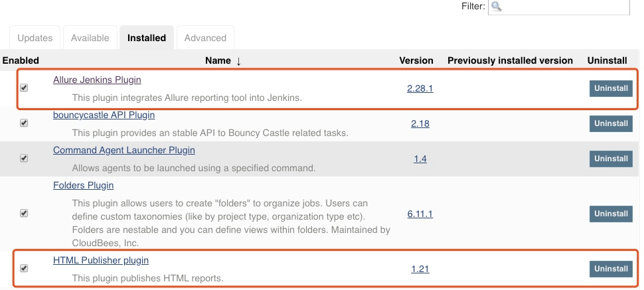Go to the Advanced tab
644x290 pixels.
[205, 38]
